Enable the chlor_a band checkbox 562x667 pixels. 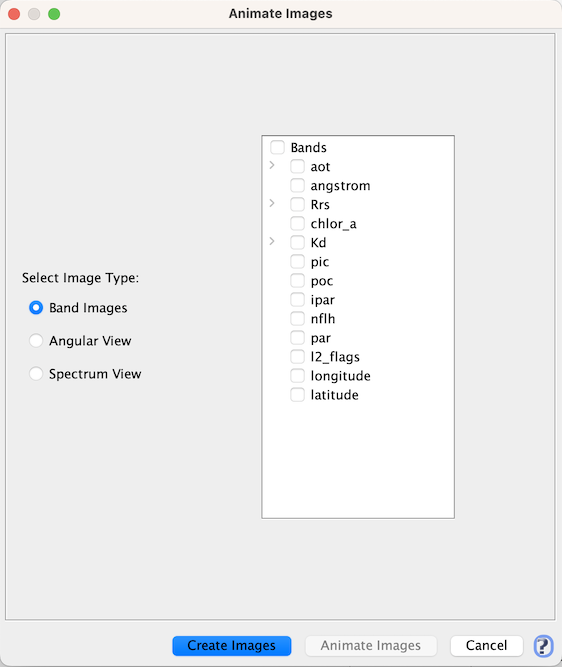click(x=297, y=223)
